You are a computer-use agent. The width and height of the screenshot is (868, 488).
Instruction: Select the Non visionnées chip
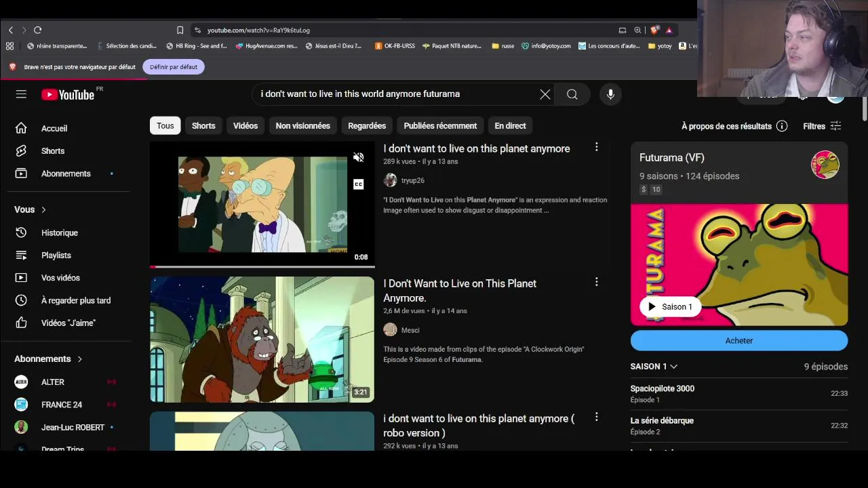(x=302, y=126)
